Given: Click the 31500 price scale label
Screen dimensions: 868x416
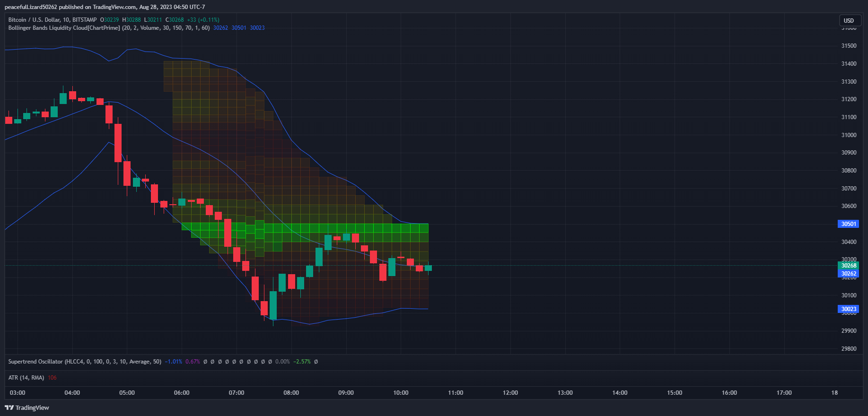Looking at the screenshot, I should pyautogui.click(x=849, y=46).
